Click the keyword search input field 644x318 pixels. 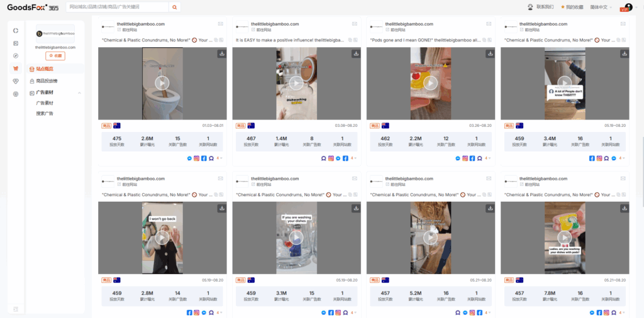tap(117, 7)
